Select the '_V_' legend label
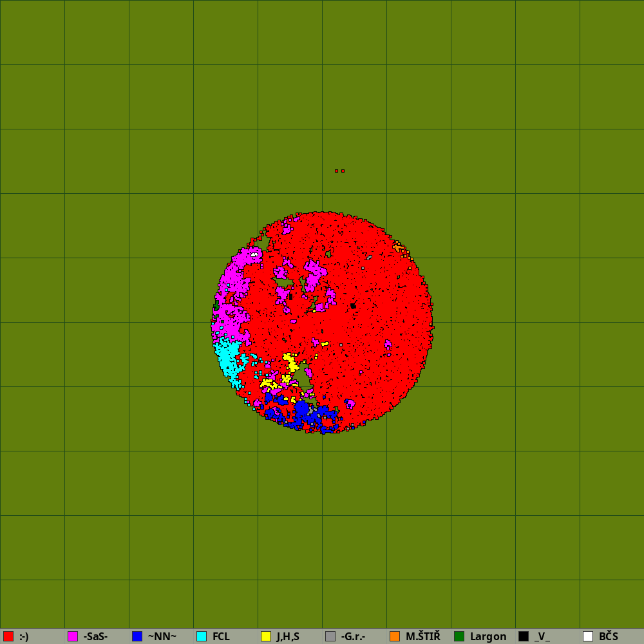644x644 pixels. click(542, 637)
